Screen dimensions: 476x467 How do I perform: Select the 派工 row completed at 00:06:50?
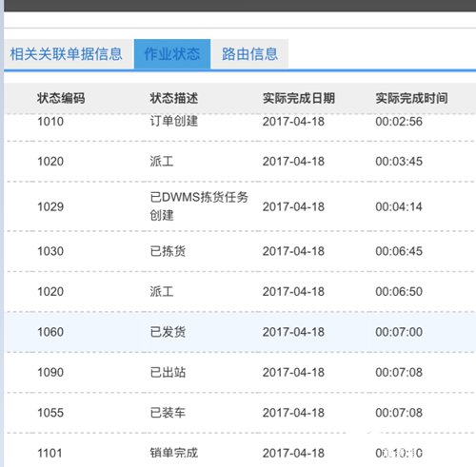coord(240,291)
